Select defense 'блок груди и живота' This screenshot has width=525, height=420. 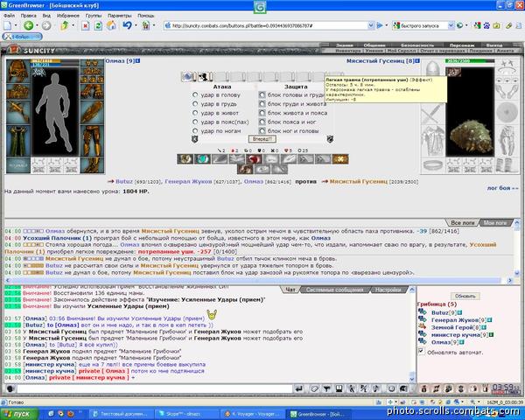(262, 104)
